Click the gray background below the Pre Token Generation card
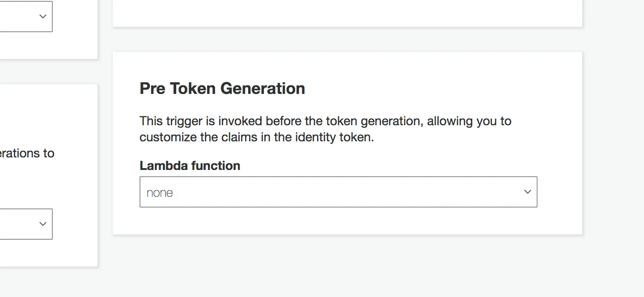The height and width of the screenshot is (297, 644). pyautogui.click(x=347, y=264)
